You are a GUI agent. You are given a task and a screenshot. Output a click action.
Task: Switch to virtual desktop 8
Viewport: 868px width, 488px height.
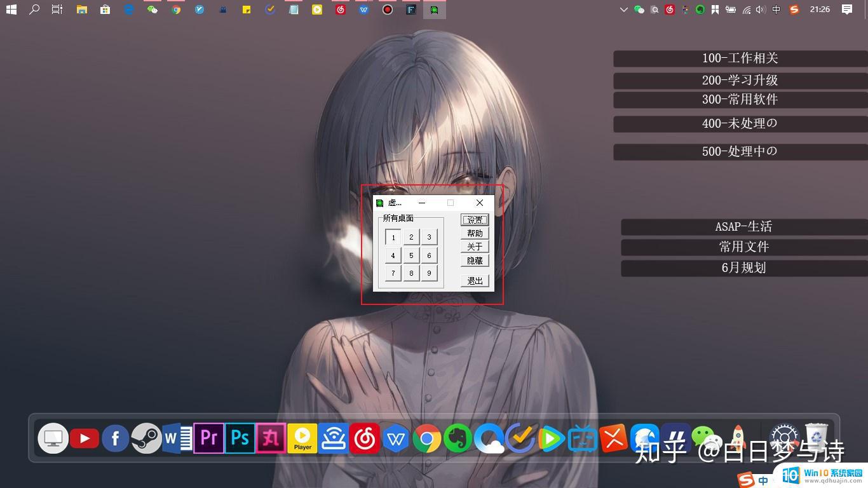(411, 273)
